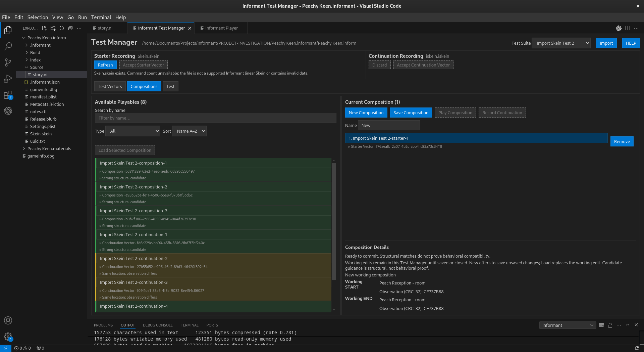Image resolution: width=644 pixels, height=352 pixels.
Task: Open output panel more actions ellipsis
Action: (x=619, y=325)
